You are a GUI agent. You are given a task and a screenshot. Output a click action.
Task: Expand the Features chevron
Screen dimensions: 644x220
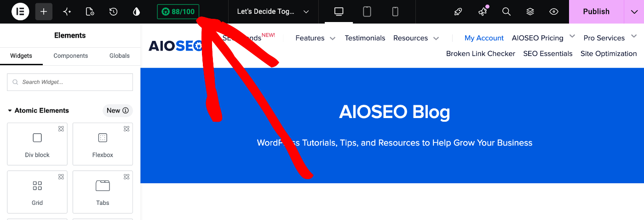tap(333, 39)
